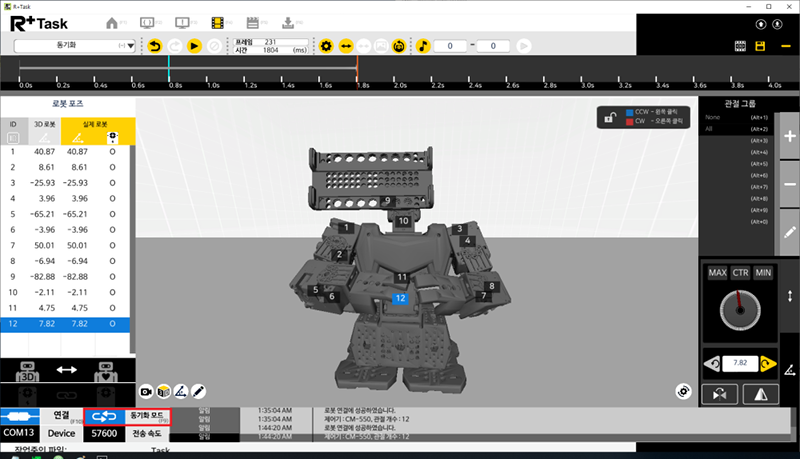Click the pencil edit icon below viewport
Image resolution: width=800 pixels, height=459 pixels.
[x=198, y=389]
